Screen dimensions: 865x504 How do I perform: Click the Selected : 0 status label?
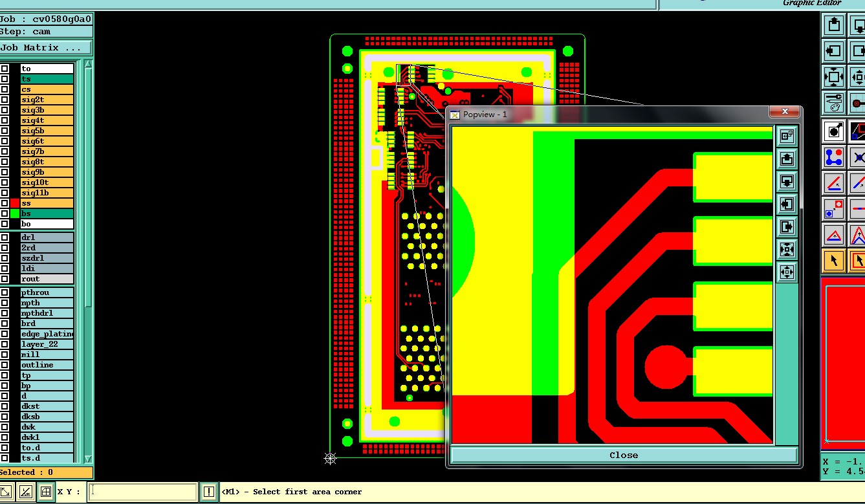point(46,472)
